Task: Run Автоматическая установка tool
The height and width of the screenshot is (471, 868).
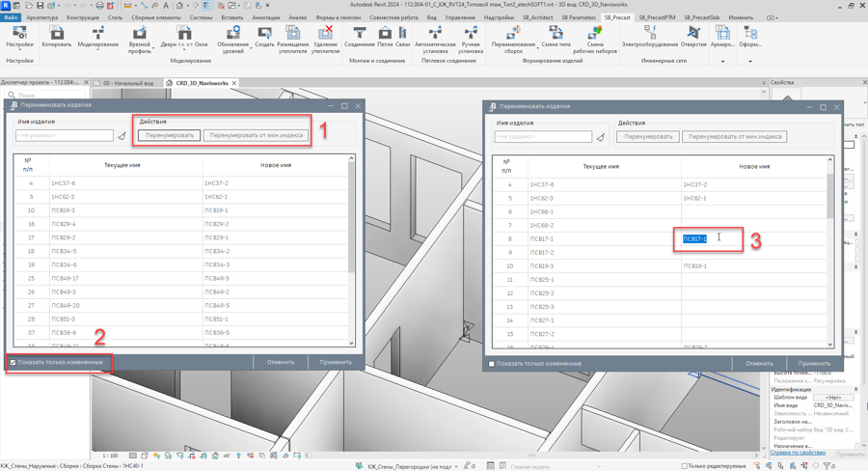Action: tap(435, 40)
